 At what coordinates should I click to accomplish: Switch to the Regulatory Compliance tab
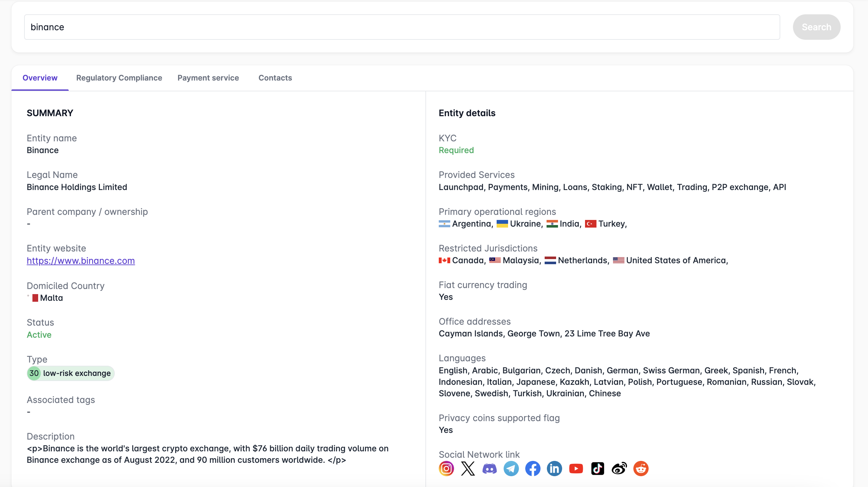(119, 78)
